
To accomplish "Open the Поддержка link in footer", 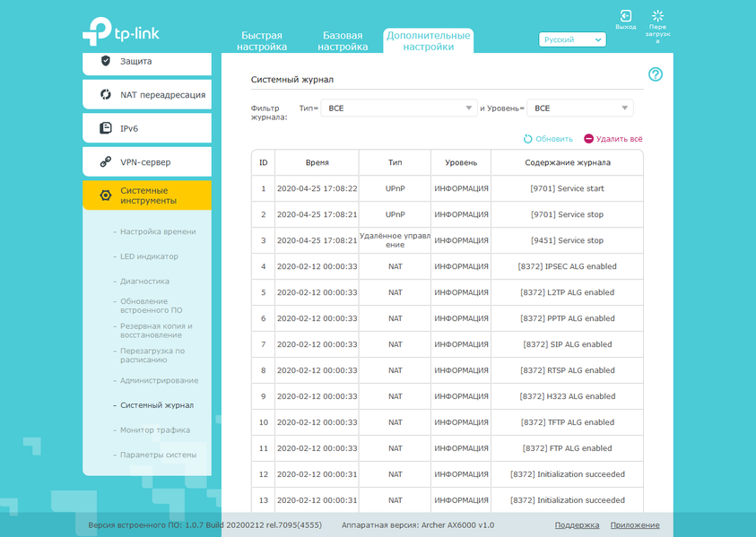I will click(577, 525).
